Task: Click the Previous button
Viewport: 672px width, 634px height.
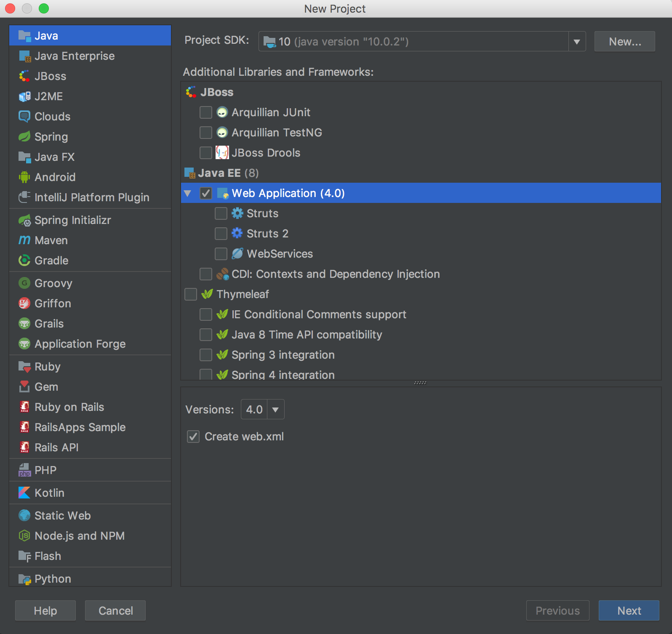Action: (x=558, y=611)
